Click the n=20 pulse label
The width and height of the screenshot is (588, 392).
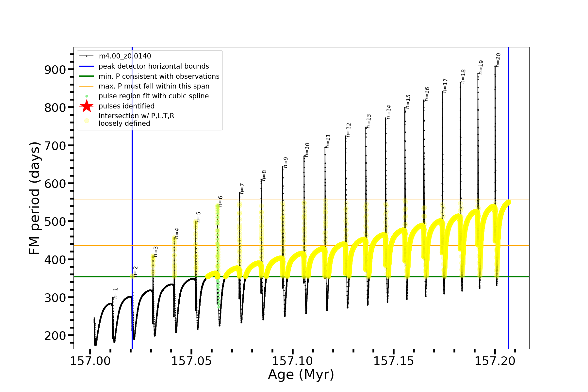498,60
